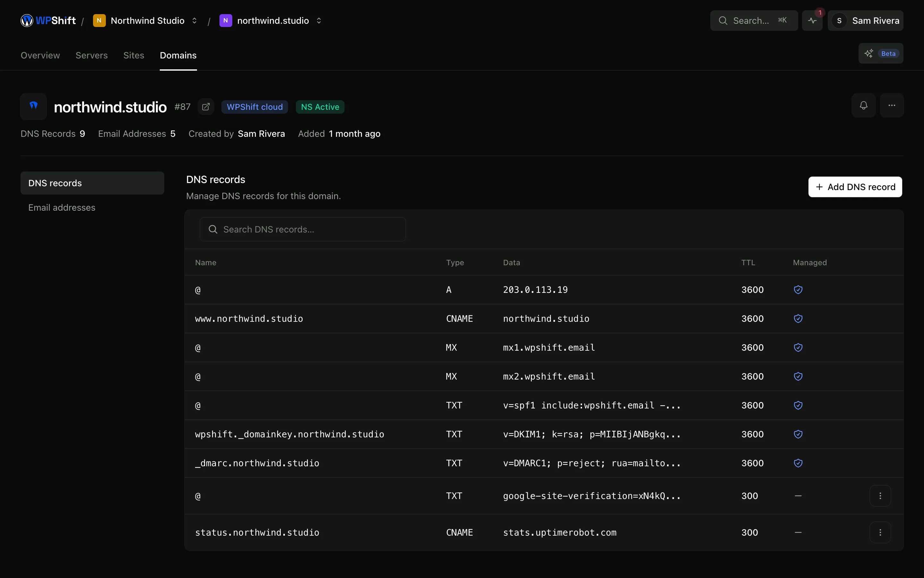Viewport: 924px width, 578px height.
Task: Select the Domains tab
Action: pyautogui.click(x=178, y=56)
